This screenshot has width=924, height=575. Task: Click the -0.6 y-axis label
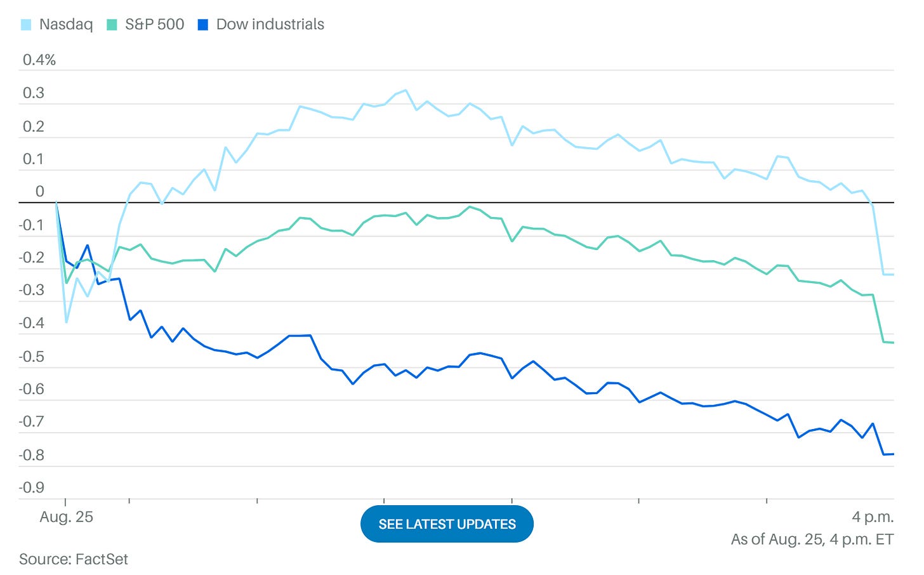coord(32,389)
